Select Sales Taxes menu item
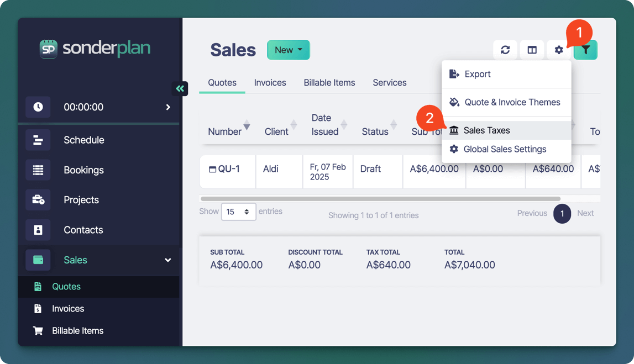634x364 pixels. point(507,130)
